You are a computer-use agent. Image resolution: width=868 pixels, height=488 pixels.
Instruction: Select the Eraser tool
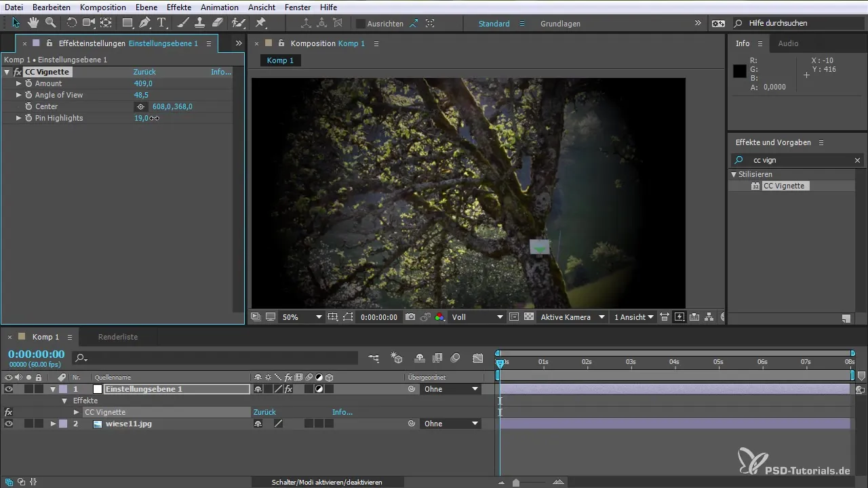(x=217, y=23)
